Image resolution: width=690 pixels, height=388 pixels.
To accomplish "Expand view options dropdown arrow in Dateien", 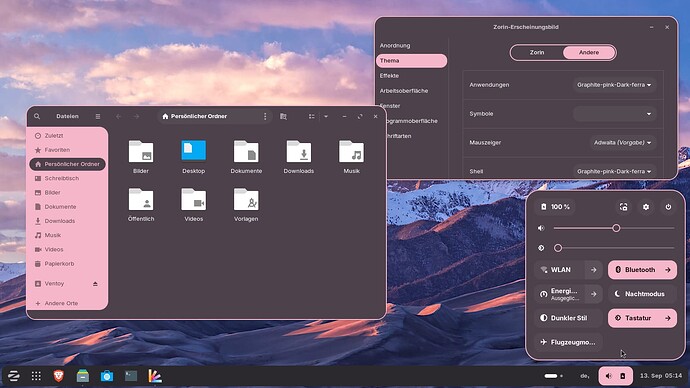I will pyautogui.click(x=326, y=116).
